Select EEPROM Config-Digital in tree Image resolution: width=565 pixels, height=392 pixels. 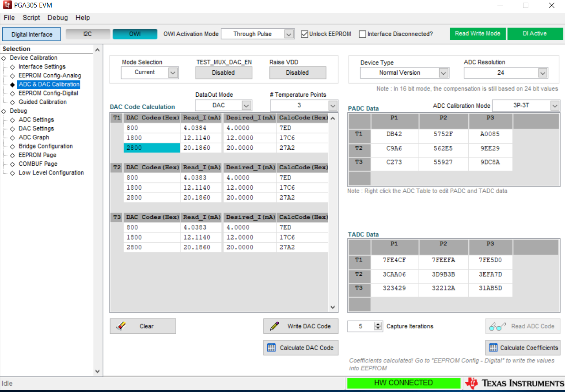point(49,93)
